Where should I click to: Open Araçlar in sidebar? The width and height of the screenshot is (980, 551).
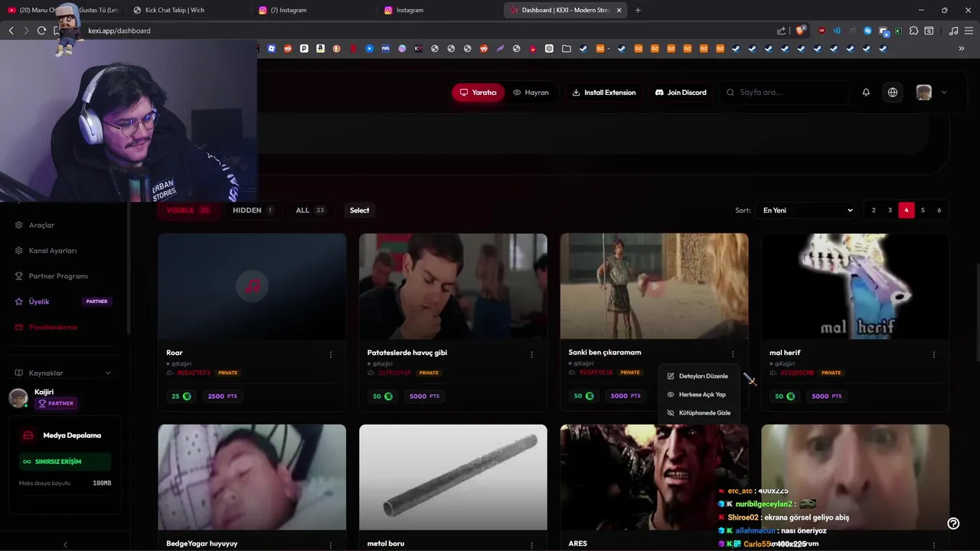coord(41,225)
